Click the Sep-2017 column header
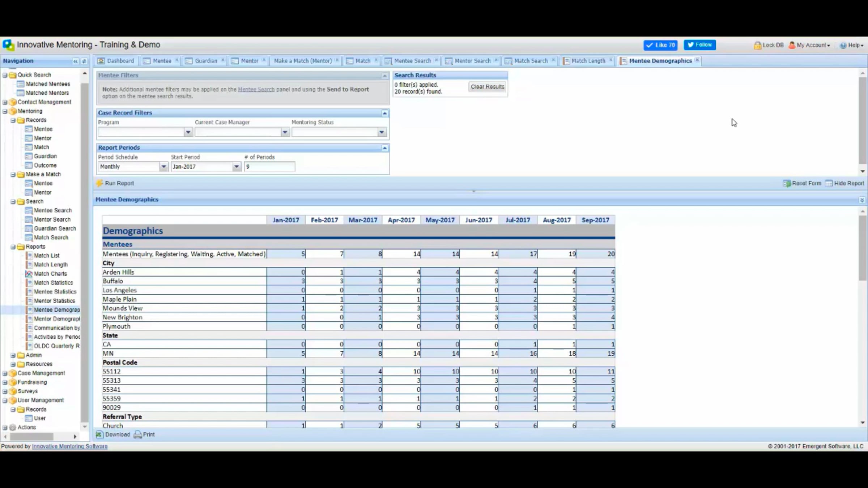Screen dimensions: 868x488 595,220
